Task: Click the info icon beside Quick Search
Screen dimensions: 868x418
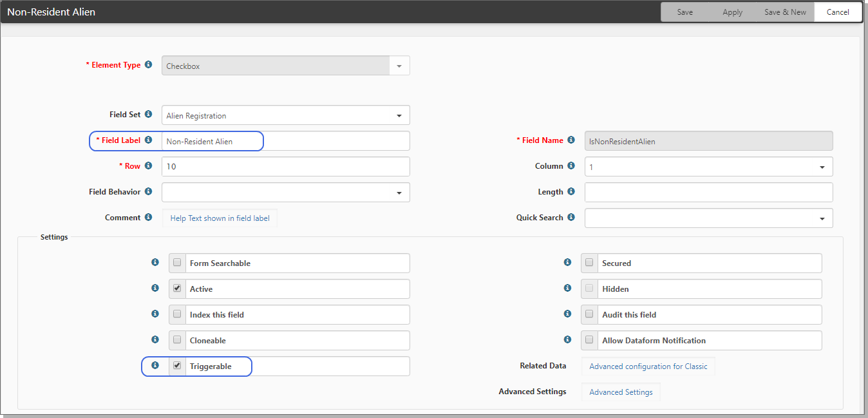Action: (x=572, y=218)
